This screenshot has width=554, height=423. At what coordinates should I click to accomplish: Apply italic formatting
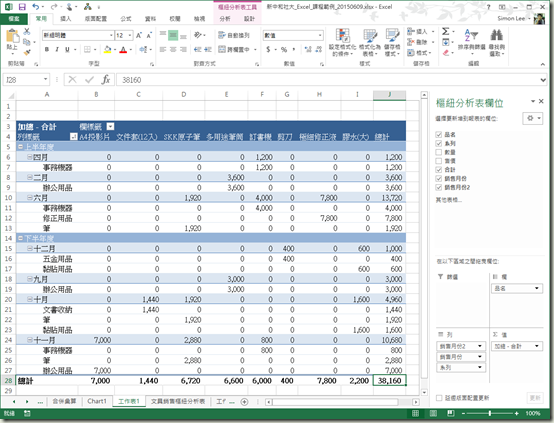tap(57, 49)
